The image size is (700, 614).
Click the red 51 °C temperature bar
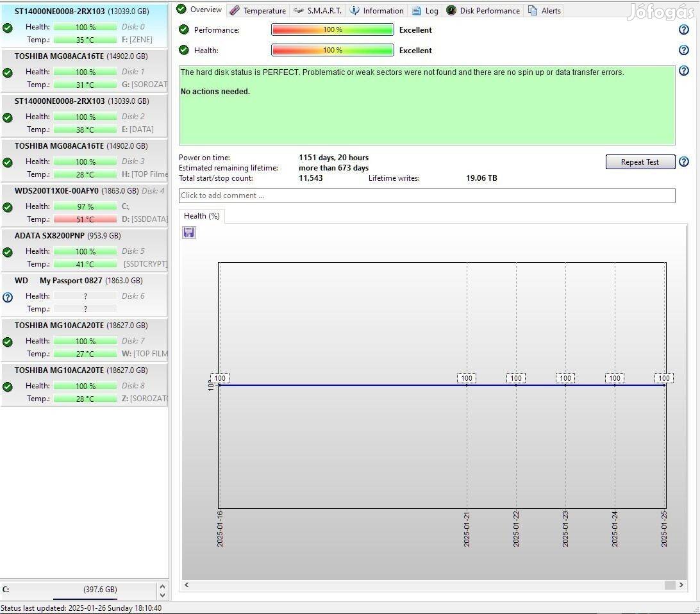pos(85,219)
